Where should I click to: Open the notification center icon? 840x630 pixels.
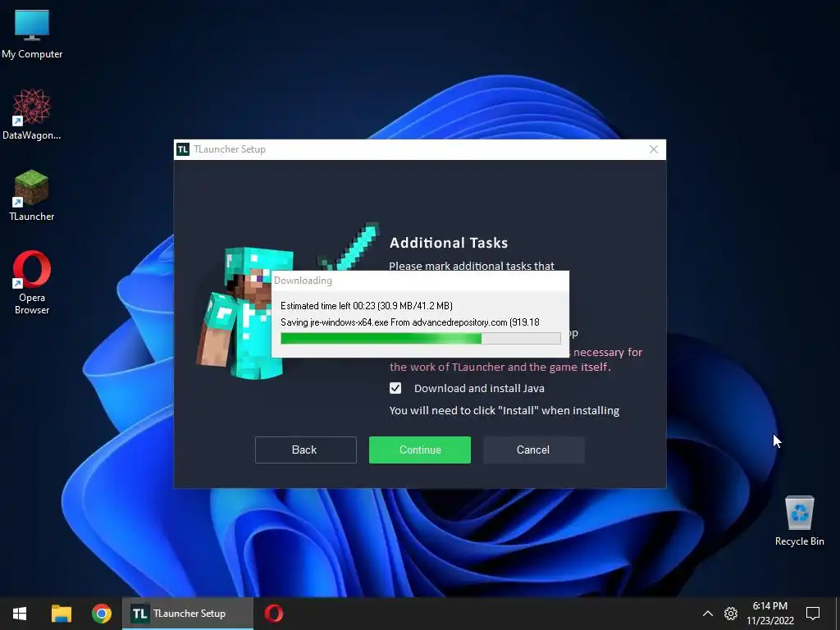[813, 614]
